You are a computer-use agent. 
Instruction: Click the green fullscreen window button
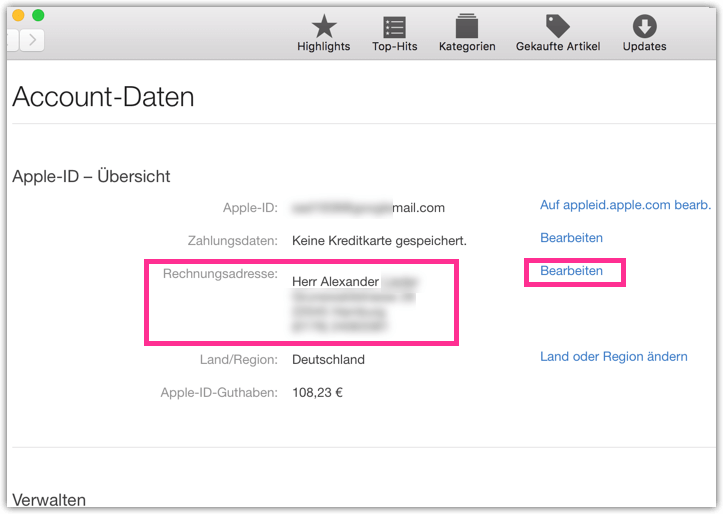point(38,15)
